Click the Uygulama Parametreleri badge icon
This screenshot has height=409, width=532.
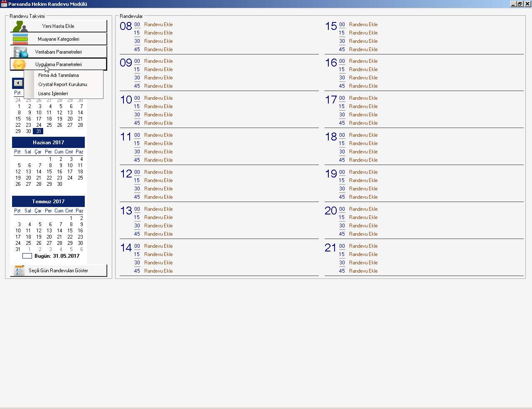coord(19,64)
